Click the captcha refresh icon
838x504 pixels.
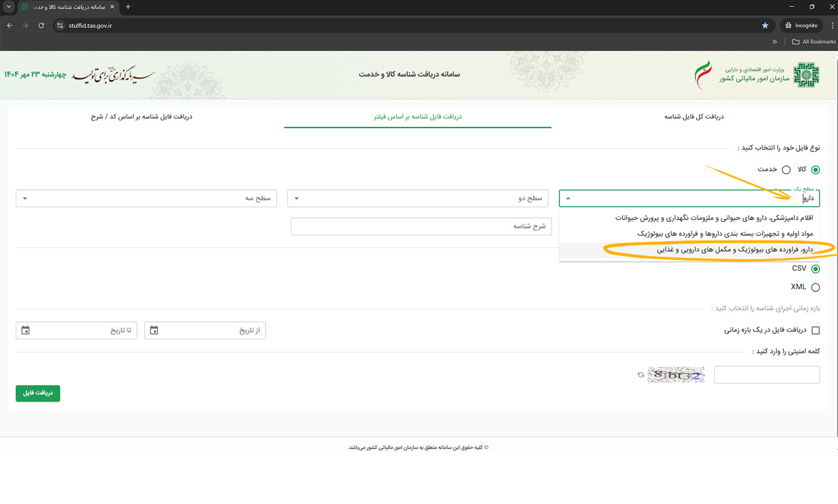click(x=641, y=375)
